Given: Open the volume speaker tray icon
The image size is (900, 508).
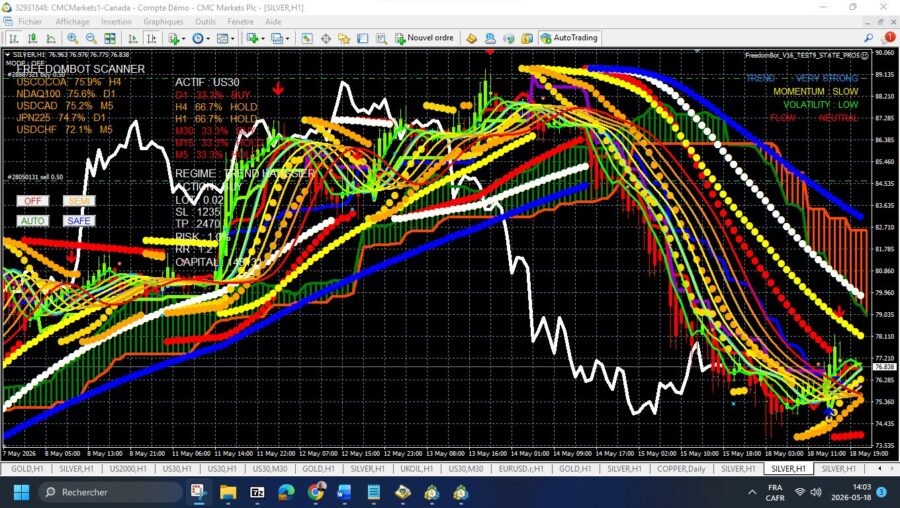Looking at the screenshot, I should [816, 492].
